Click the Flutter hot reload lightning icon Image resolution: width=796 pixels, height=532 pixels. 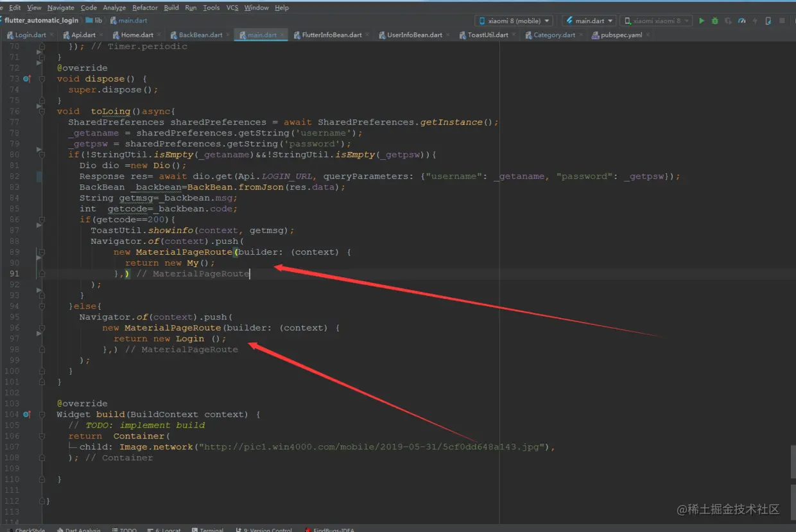(755, 21)
